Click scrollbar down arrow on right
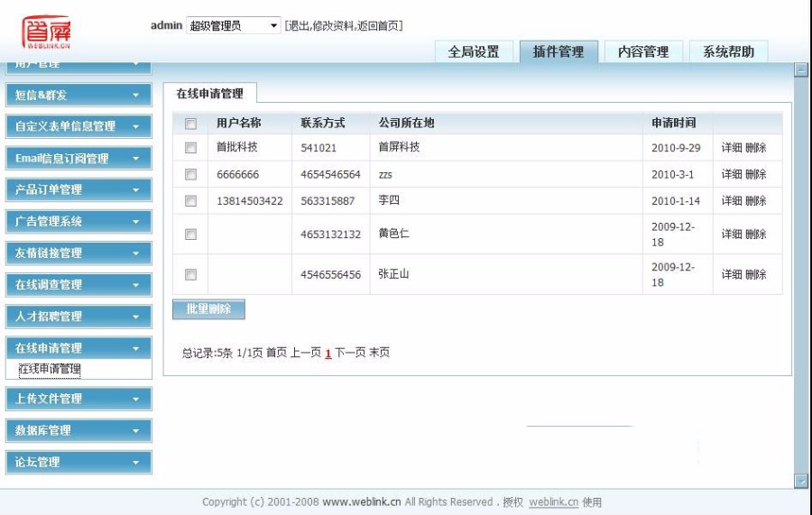 [x=801, y=481]
